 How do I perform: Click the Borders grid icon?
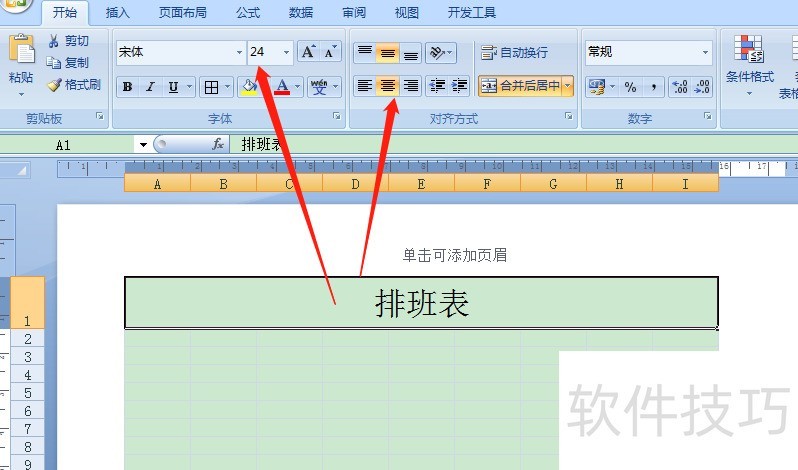pos(211,87)
